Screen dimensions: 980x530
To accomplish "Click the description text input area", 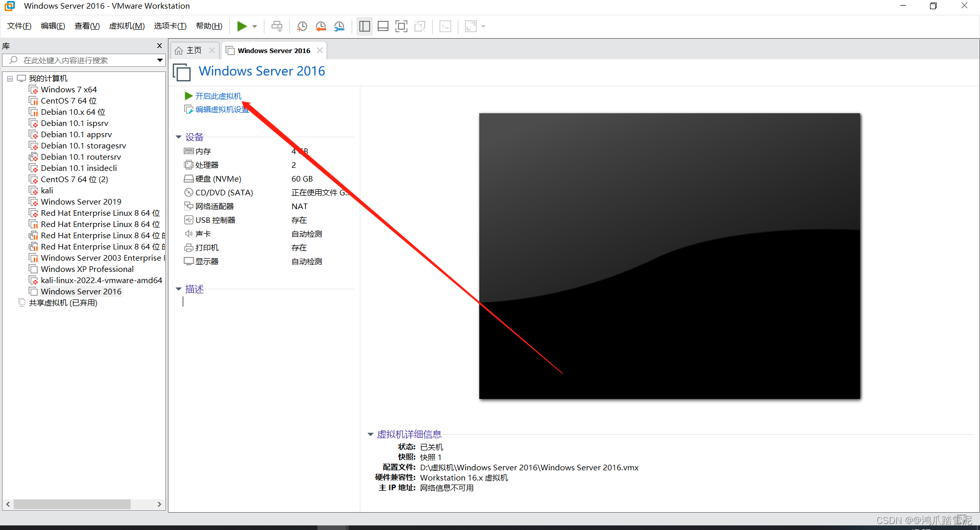I will [268, 302].
